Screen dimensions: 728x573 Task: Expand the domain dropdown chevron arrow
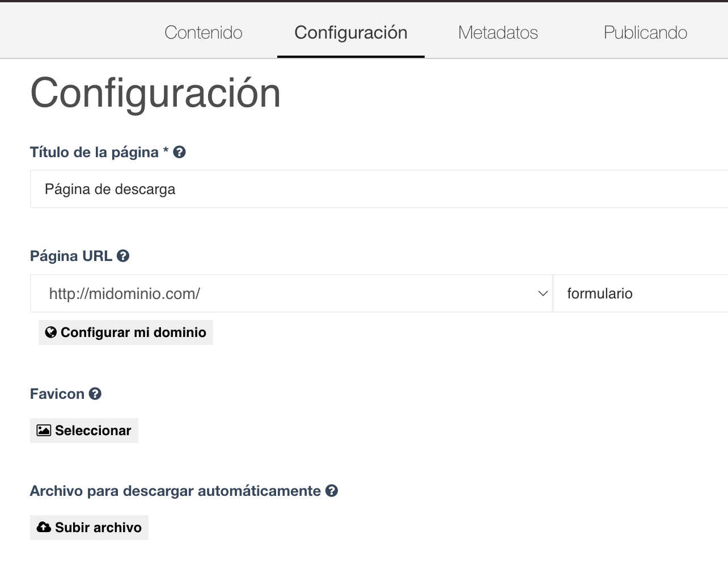point(543,293)
